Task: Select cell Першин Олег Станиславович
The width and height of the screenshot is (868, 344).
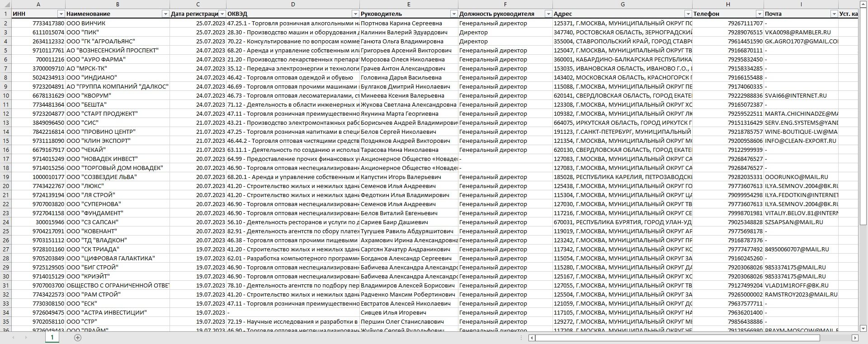Action: tap(409, 321)
